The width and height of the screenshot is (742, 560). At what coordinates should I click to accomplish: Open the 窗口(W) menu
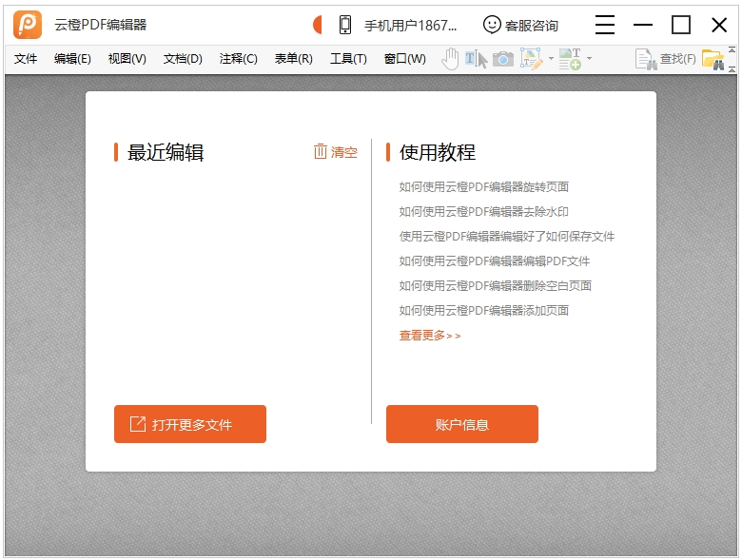[404, 59]
